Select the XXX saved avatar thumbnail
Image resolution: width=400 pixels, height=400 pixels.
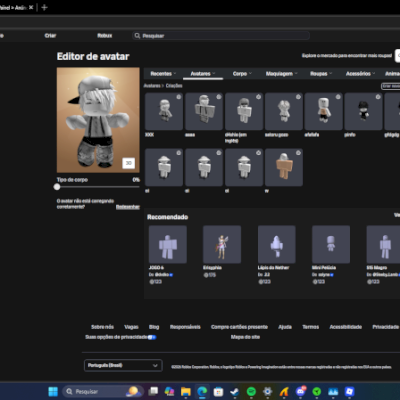click(164, 111)
